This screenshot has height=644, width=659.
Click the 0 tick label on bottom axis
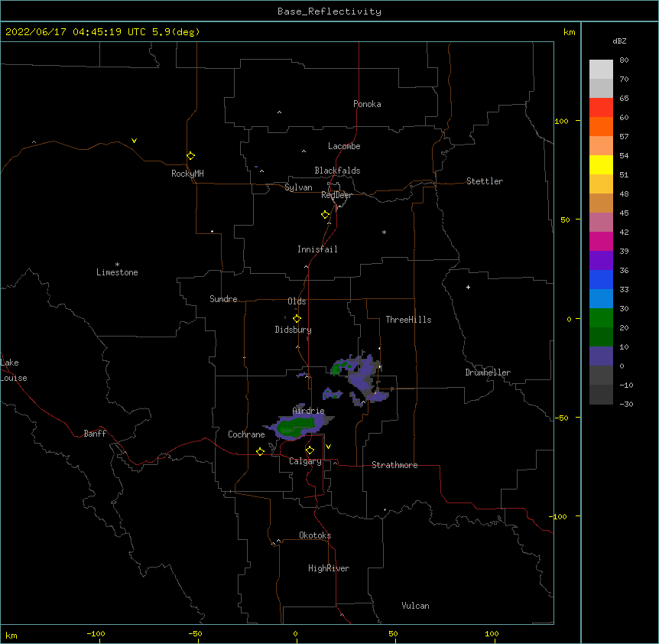pyautogui.click(x=295, y=633)
